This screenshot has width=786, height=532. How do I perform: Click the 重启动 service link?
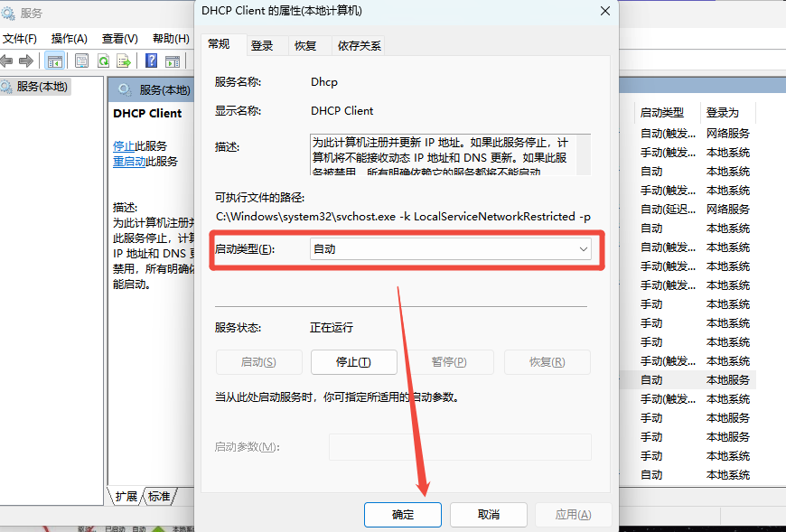(x=129, y=162)
